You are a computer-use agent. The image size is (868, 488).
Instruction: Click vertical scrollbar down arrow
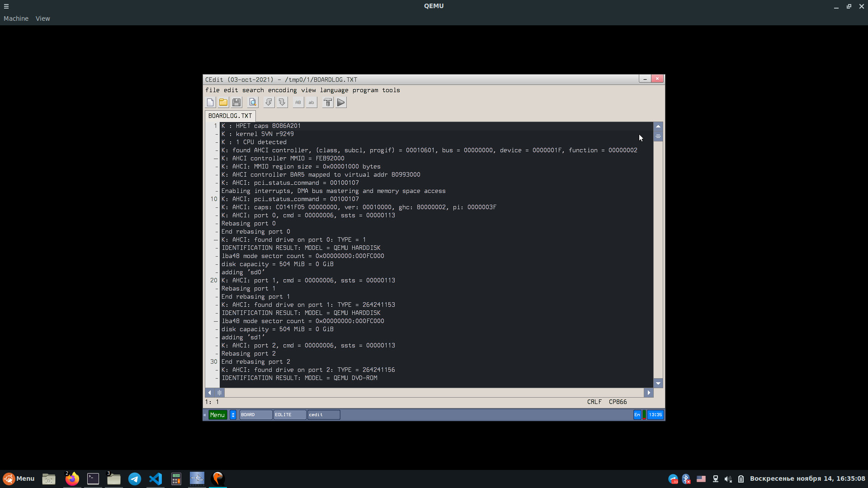[x=658, y=383]
